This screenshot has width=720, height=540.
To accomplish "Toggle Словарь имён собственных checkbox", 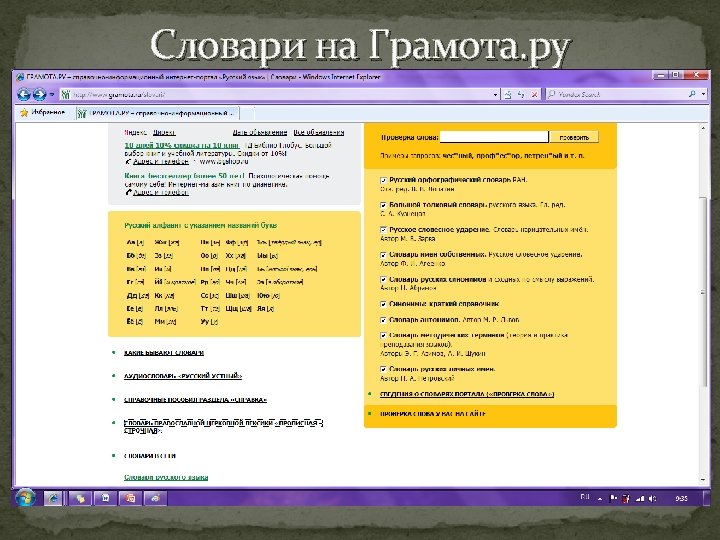I will click(x=383, y=255).
